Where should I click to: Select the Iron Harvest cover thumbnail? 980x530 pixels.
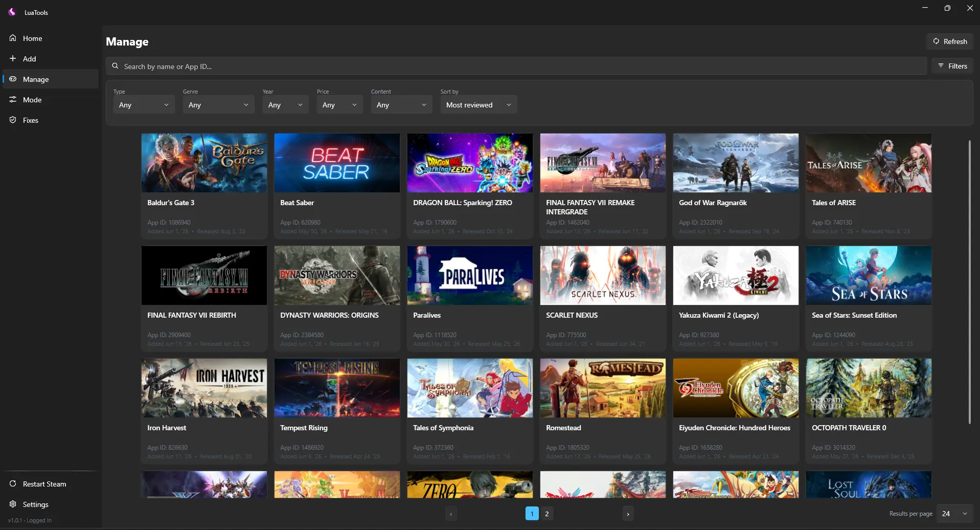pos(204,388)
